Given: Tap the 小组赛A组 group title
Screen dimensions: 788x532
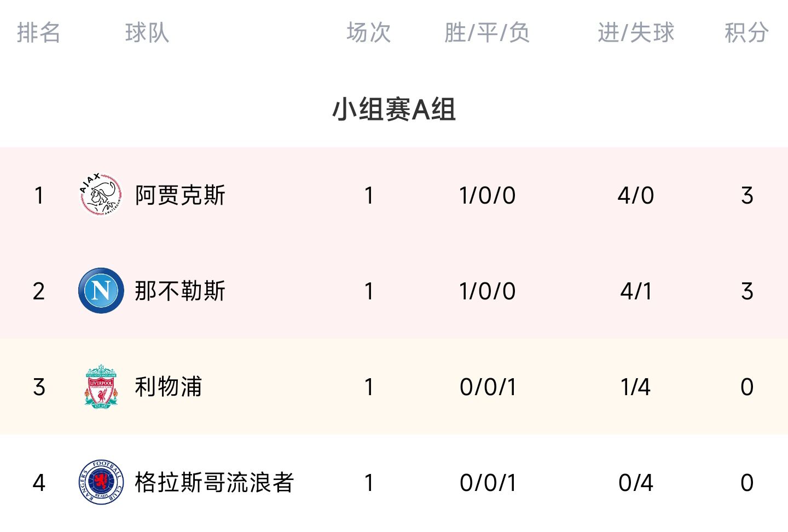Looking at the screenshot, I should (394, 109).
